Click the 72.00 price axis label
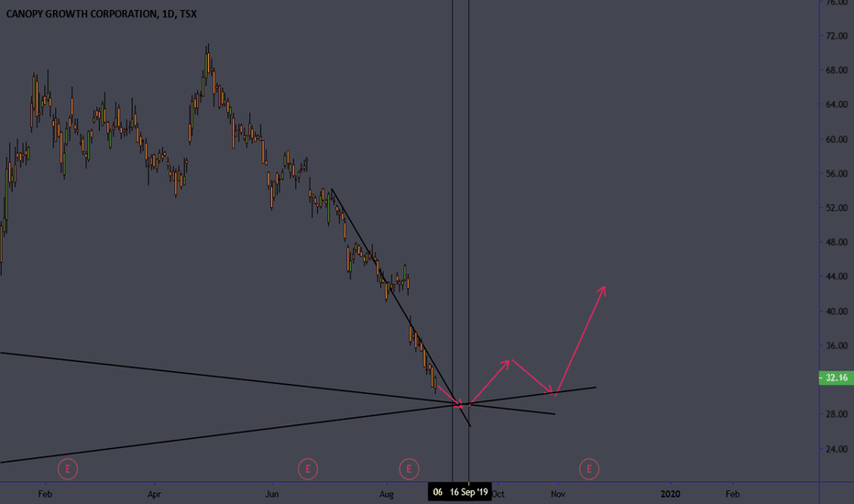This screenshot has height=504, width=854. click(x=837, y=36)
